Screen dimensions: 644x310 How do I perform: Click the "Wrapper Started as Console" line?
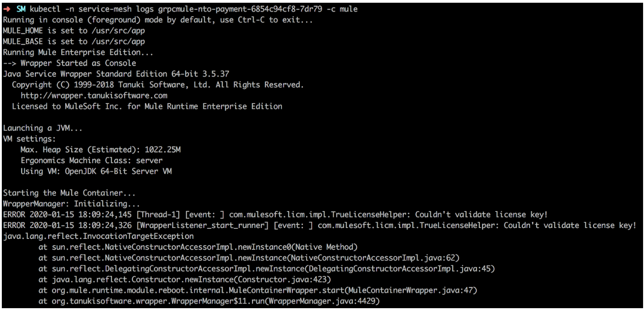point(69,63)
